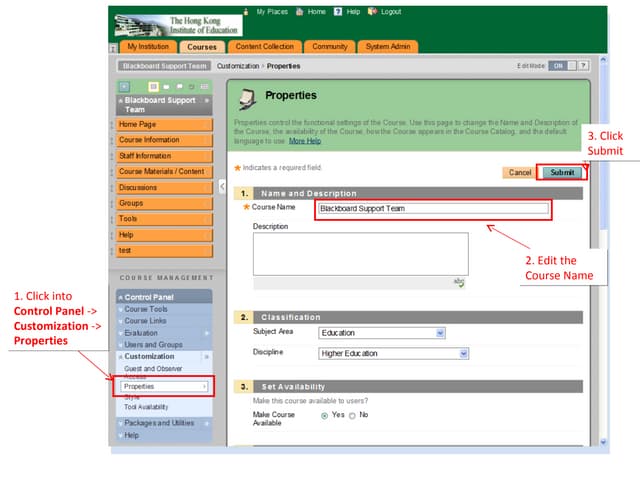Image resolution: width=640 pixels, height=480 pixels.
Task: Click into the Description text area
Action: click(x=360, y=254)
